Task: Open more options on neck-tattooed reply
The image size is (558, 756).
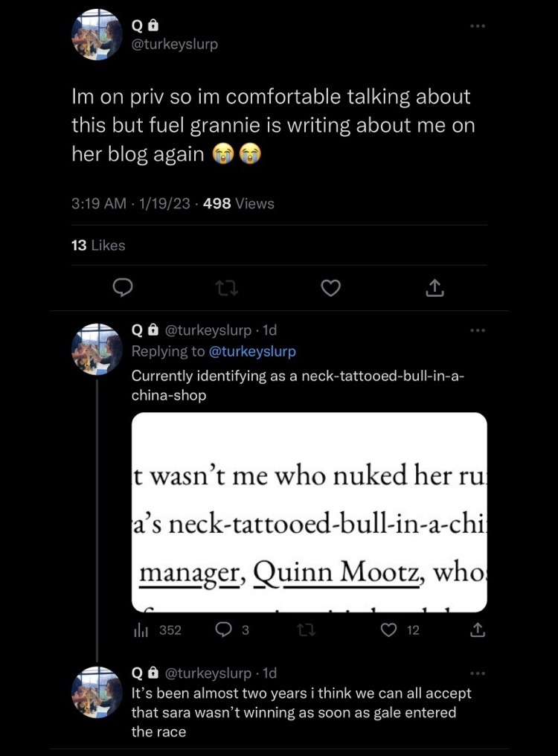Action: [478, 330]
